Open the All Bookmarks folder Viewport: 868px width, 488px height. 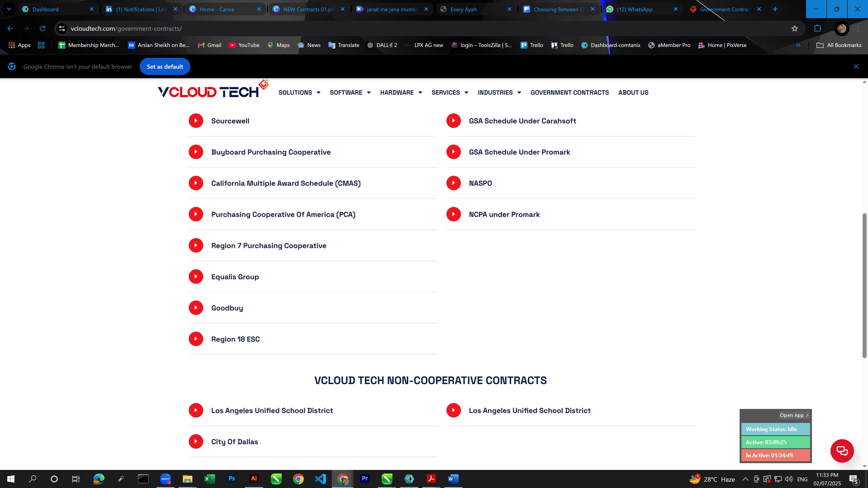pos(839,45)
